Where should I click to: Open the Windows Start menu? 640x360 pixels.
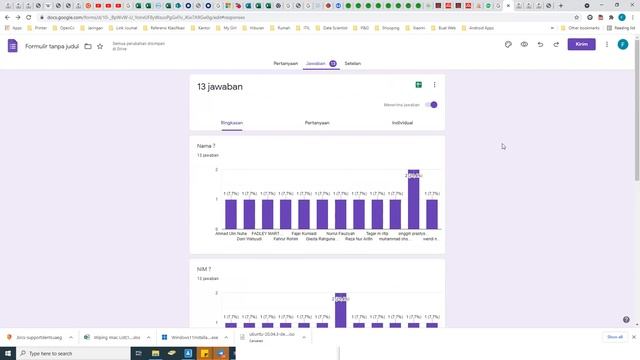pos(8,353)
